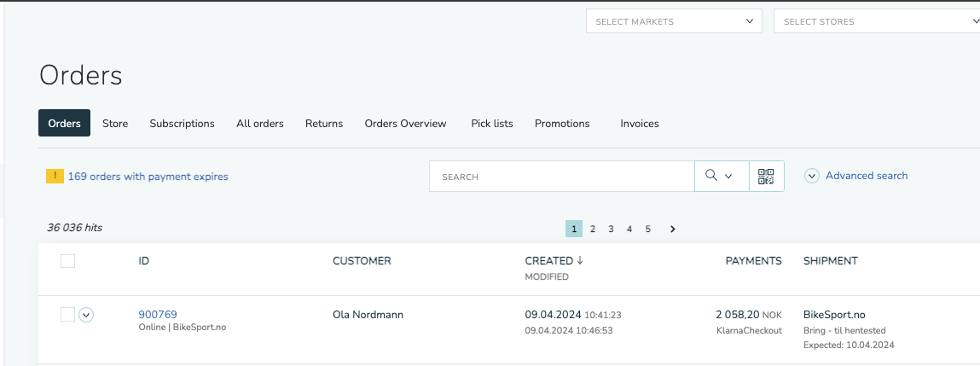Go to next page arrow

point(672,229)
